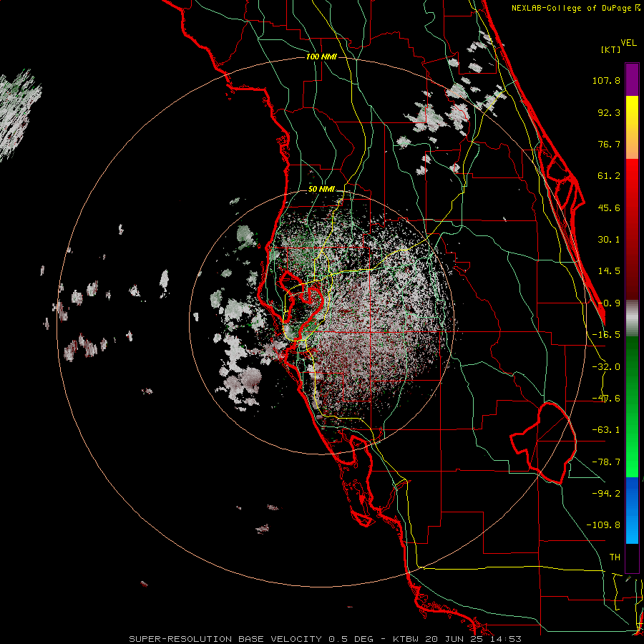The image size is (644, 644).
Task: Click the [KT] units label
Action: (611, 49)
